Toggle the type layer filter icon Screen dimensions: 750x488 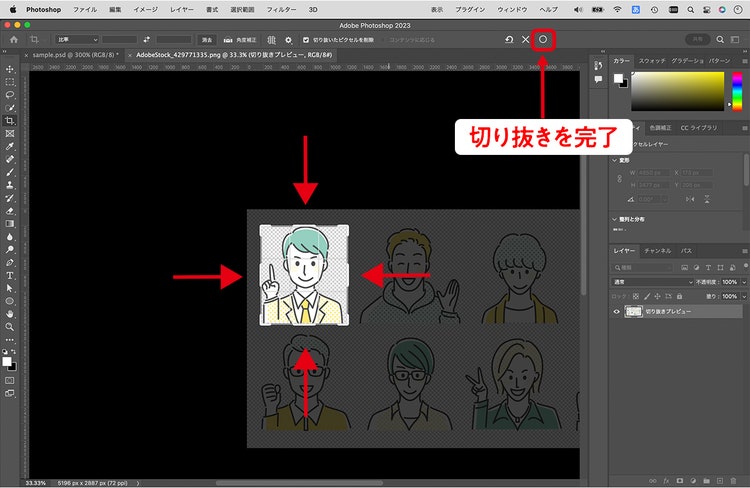pos(708,267)
